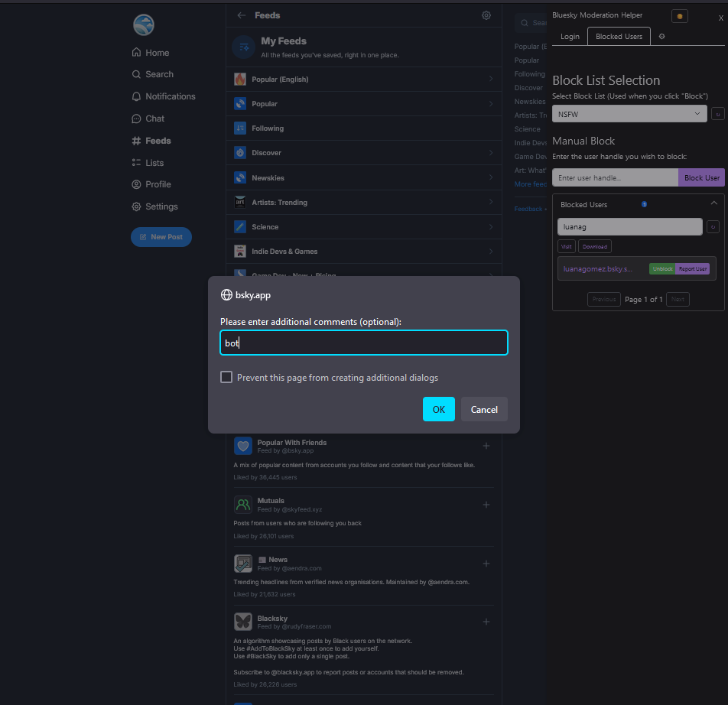Click the My Feeds icon
Image resolution: width=728 pixels, height=705 pixels.
(x=244, y=47)
